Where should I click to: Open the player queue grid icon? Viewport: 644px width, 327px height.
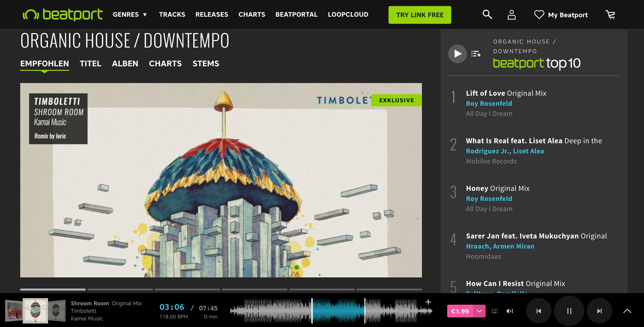pos(494,311)
